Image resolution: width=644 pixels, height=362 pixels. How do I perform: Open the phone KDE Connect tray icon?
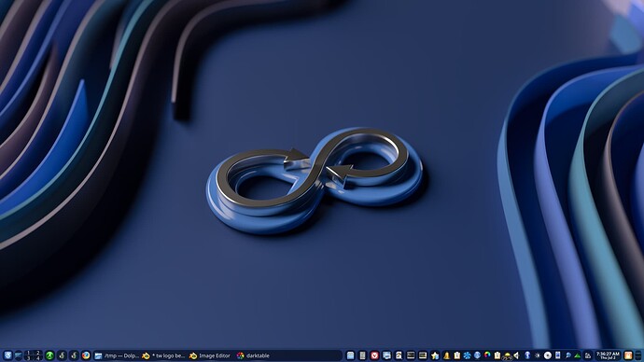tap(558, 355)
